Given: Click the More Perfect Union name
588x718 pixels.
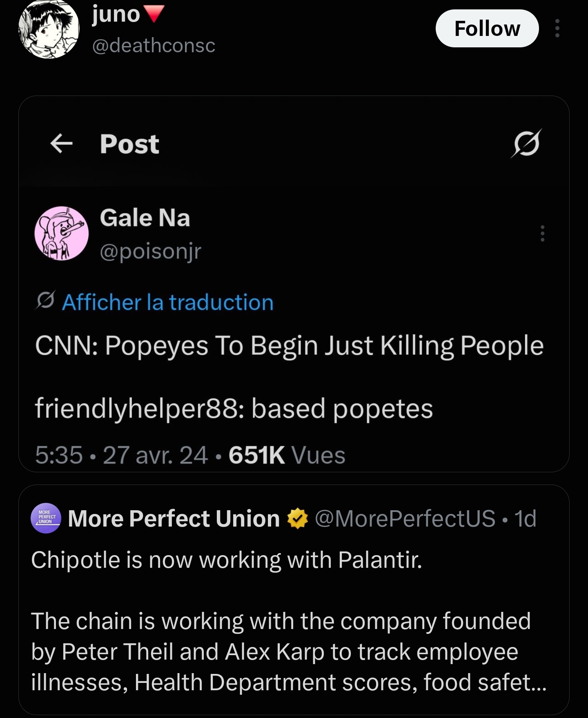Looking at the screenshot, I should point(174,518).
